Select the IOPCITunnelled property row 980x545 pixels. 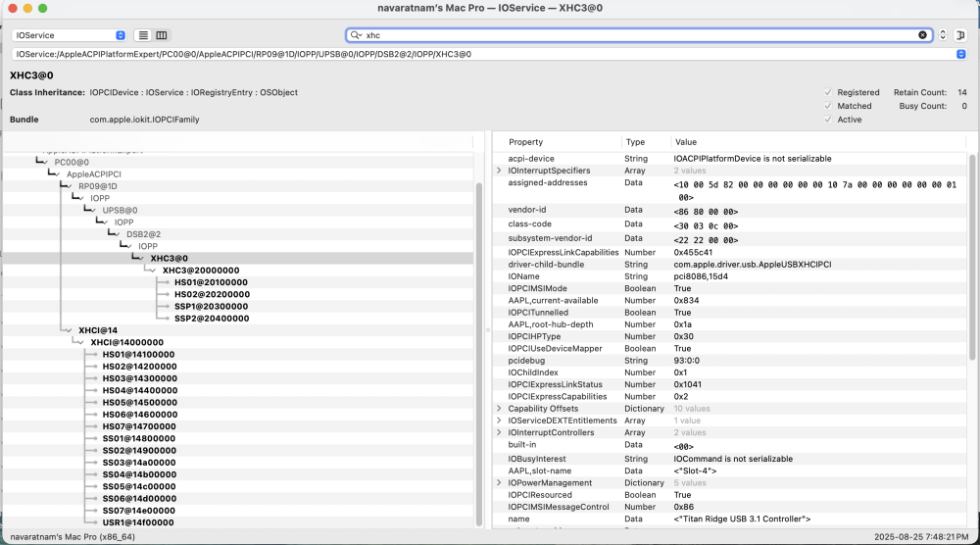coord(730,313)
